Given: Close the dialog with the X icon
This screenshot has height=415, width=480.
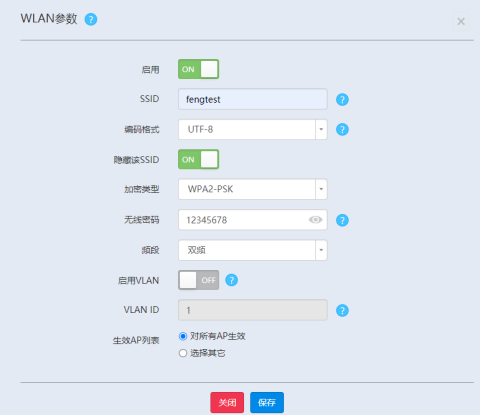Looking at the screenshot, I should tap(461, 22).
